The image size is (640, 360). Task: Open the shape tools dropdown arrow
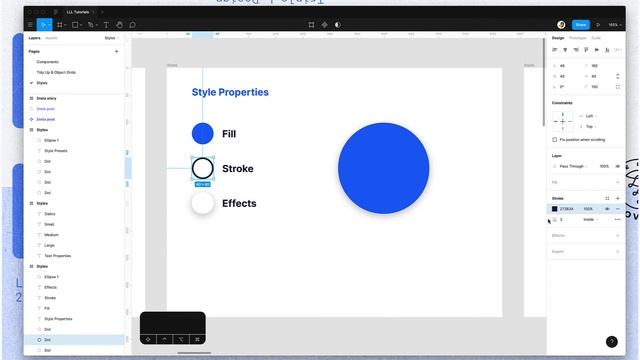pos(81,25)
